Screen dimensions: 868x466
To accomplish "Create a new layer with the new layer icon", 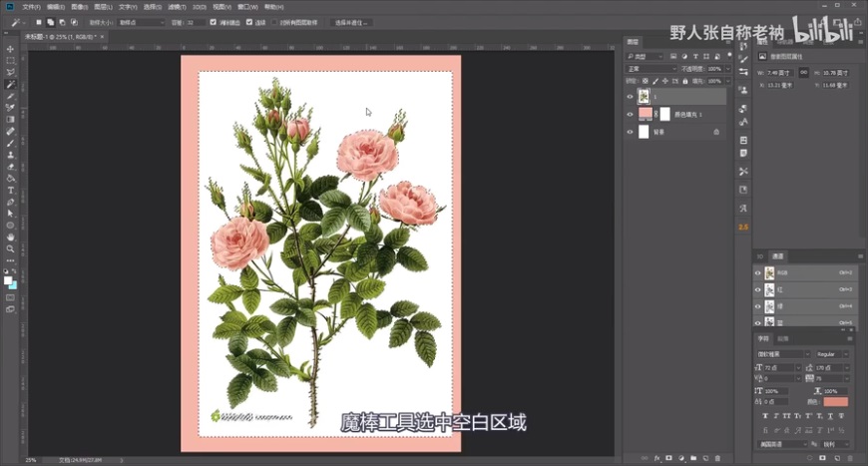I will (705, 458).
